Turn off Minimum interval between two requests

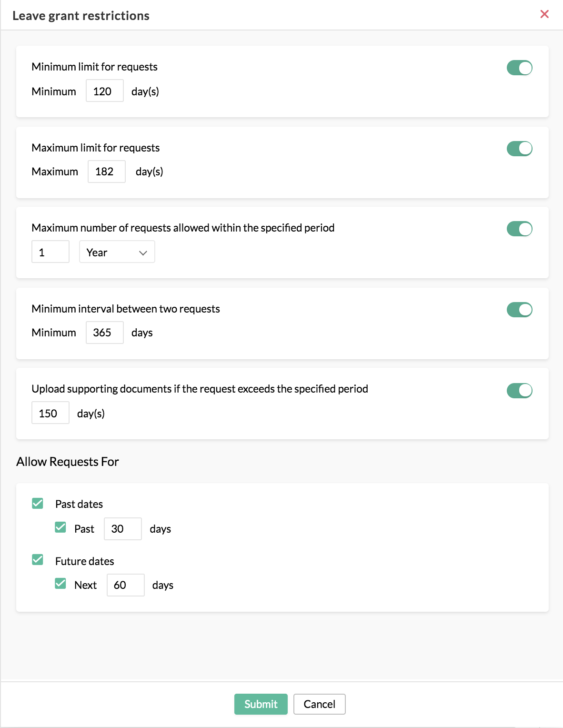pyautogui.click(x=519, y=309)
